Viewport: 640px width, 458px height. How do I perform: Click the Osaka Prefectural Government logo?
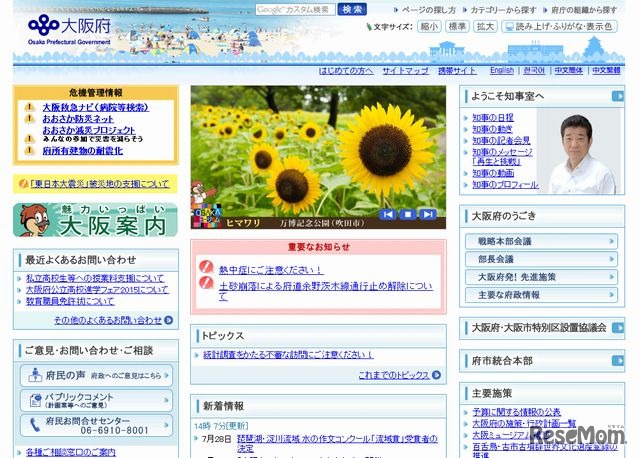[69, 29]
